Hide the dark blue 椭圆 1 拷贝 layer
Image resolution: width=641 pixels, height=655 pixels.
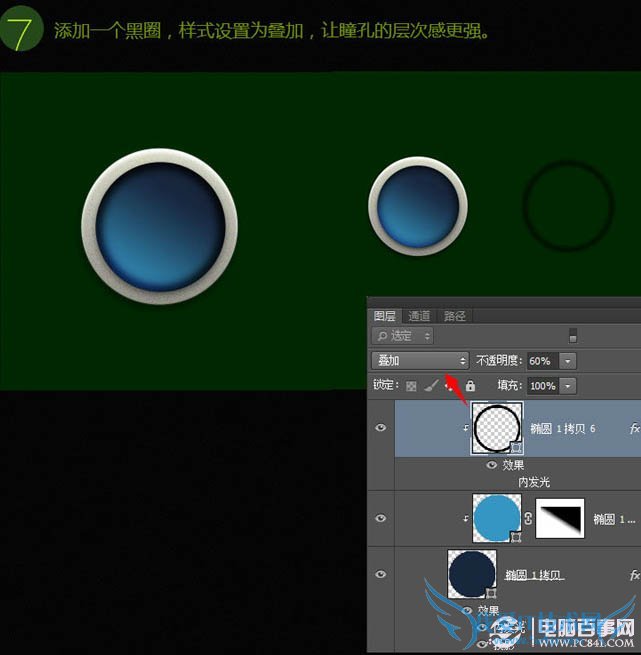[x=380, y=575]
